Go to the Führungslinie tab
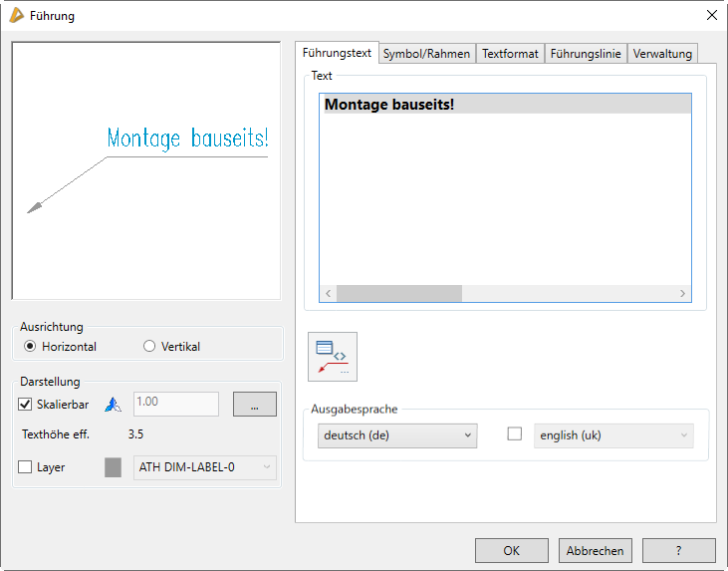The width and height of the screenshot is (728, 571). (585, 54)
